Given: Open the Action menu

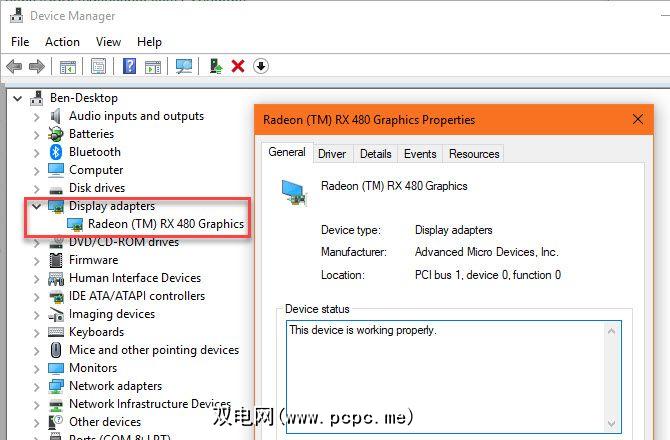Looking at the screenshot, I should click(62, 42).
